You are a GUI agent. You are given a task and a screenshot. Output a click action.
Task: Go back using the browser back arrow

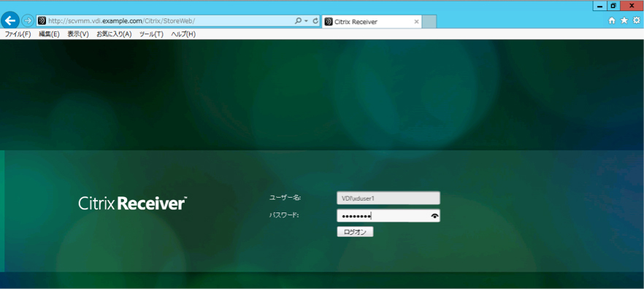point(10,20)
